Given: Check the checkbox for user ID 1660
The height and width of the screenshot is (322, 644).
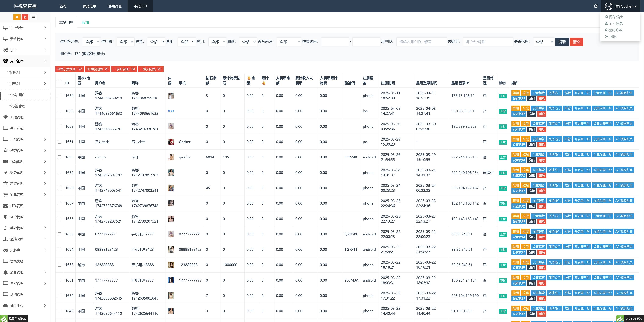Looking at the screenshot, I should tap(59, 157).
